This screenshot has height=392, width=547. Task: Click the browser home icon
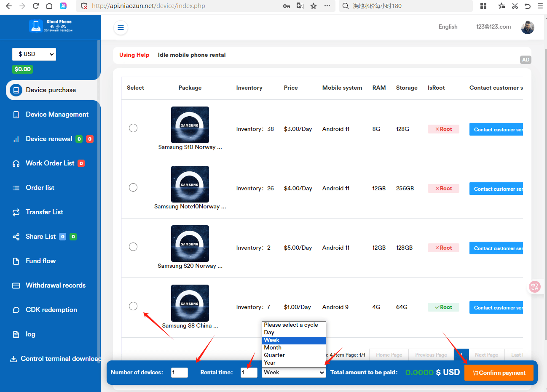point(49,6)
